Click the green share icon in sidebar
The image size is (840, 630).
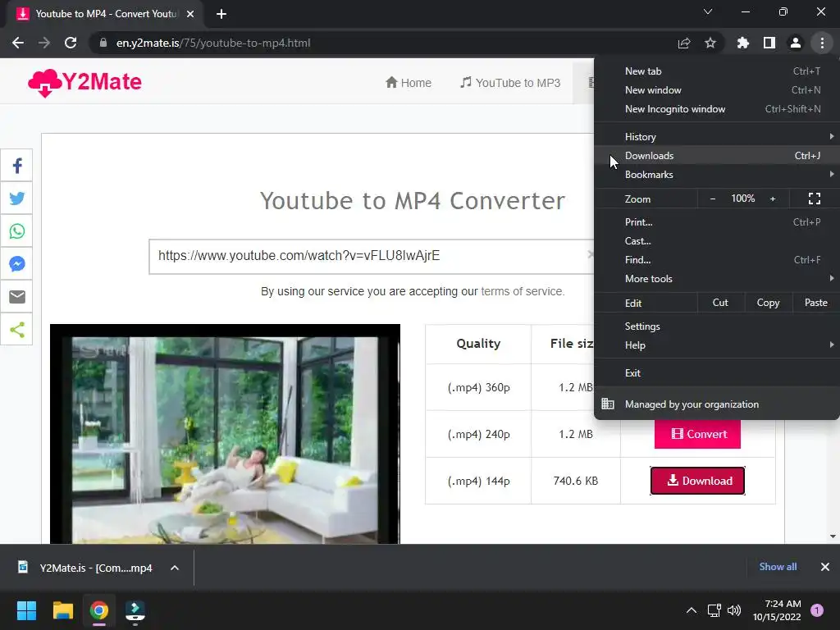(16, 330)
